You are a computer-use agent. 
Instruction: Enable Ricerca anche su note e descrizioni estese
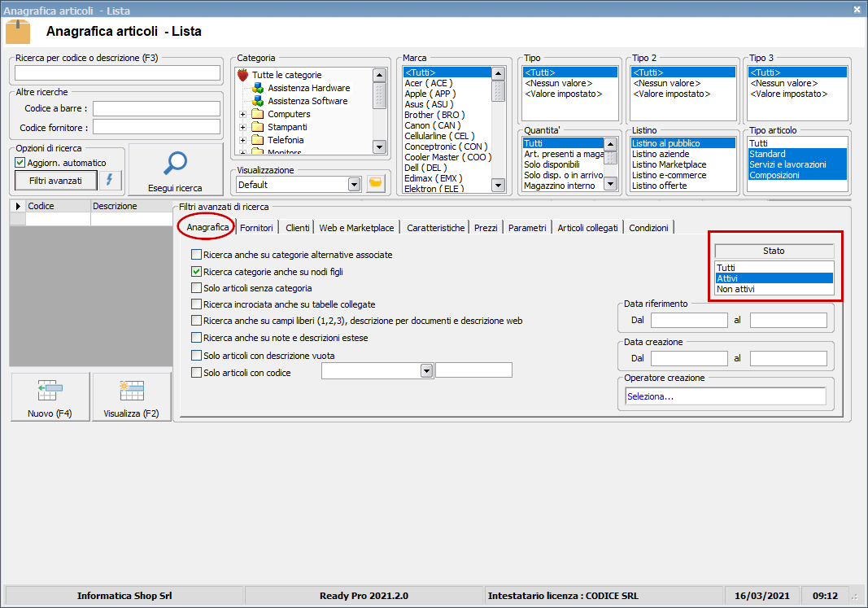(196, 337)
